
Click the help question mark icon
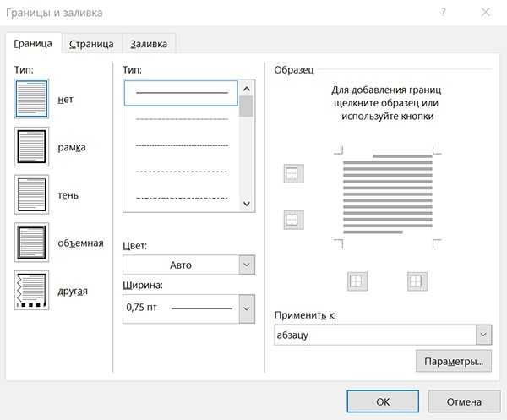click(444, 12)
